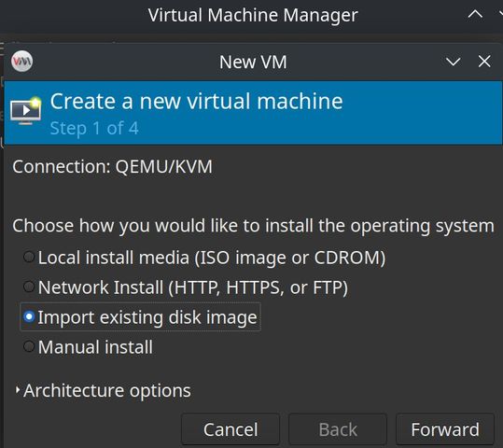This screenshot has width=503, height=448.
Task: Expand Architecture options section
Action: (103, 390)
